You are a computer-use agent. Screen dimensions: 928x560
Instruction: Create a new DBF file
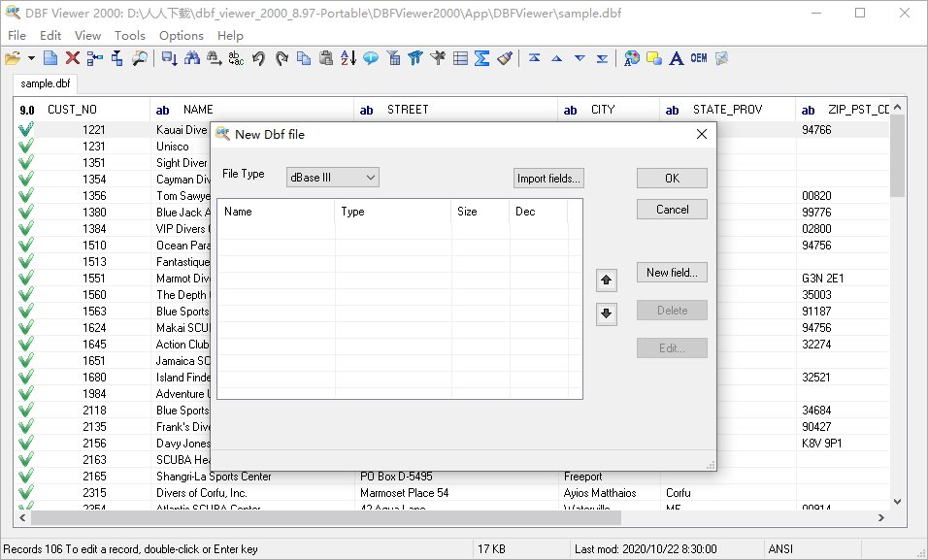50,58
